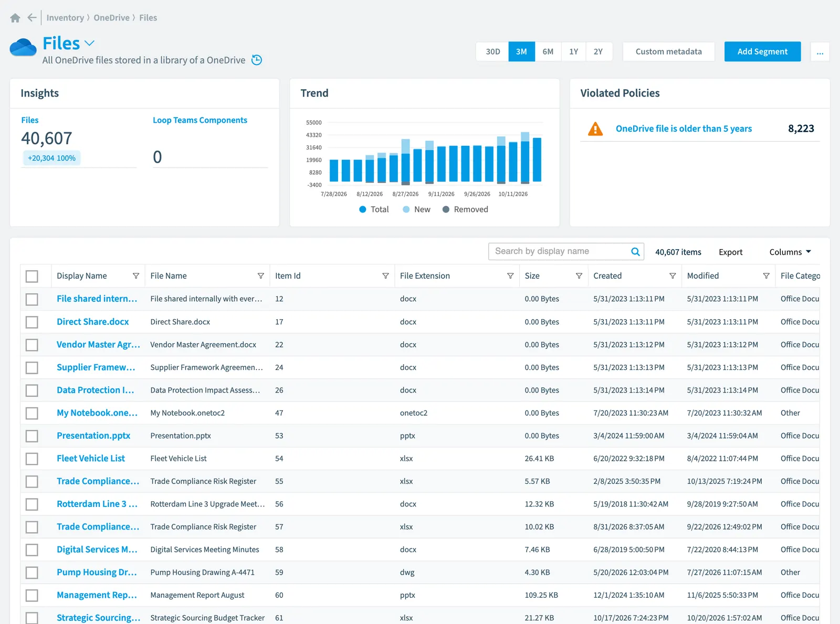
Task: Click the search magnifier icon
Action: [635, 251]
